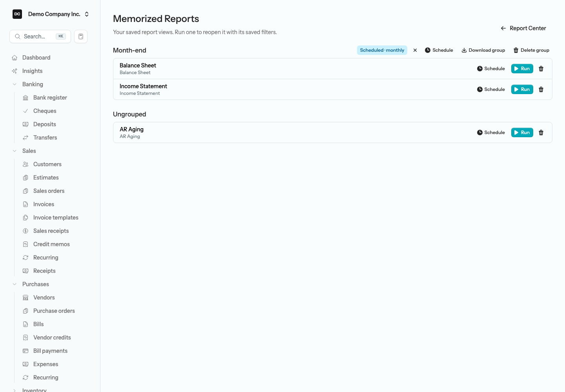Download the Month-end group

tap(483, 50)
